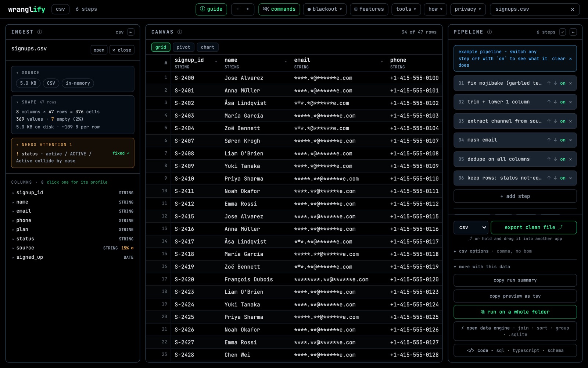Remove step 05 dedupe on all columns
The height and width of the screenshot is (368, 588).
570,159
